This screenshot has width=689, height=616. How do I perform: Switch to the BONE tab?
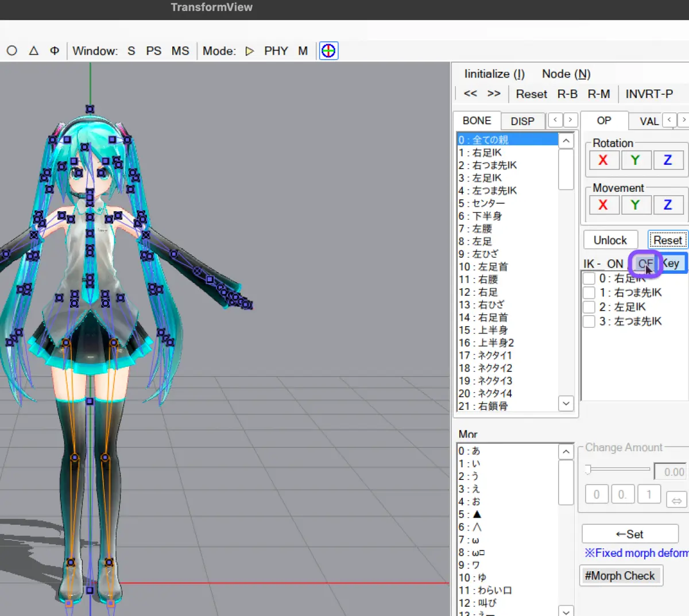[x=477, y=121]
